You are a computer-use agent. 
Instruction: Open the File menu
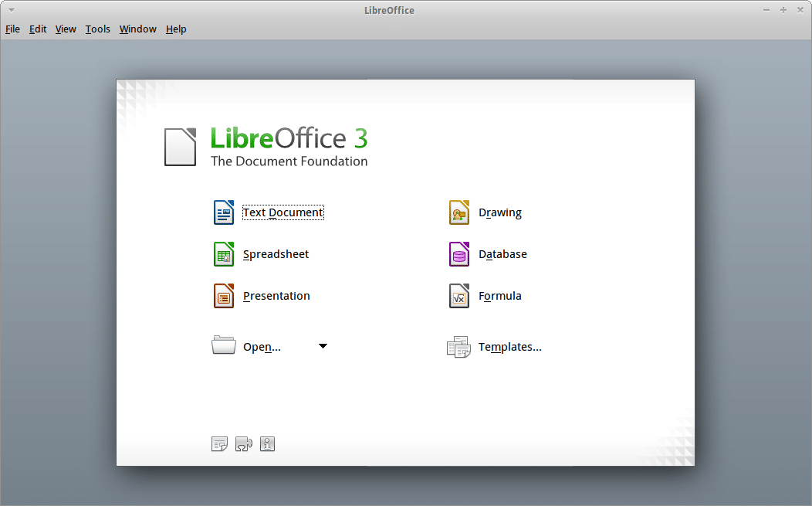click(12, 29)
